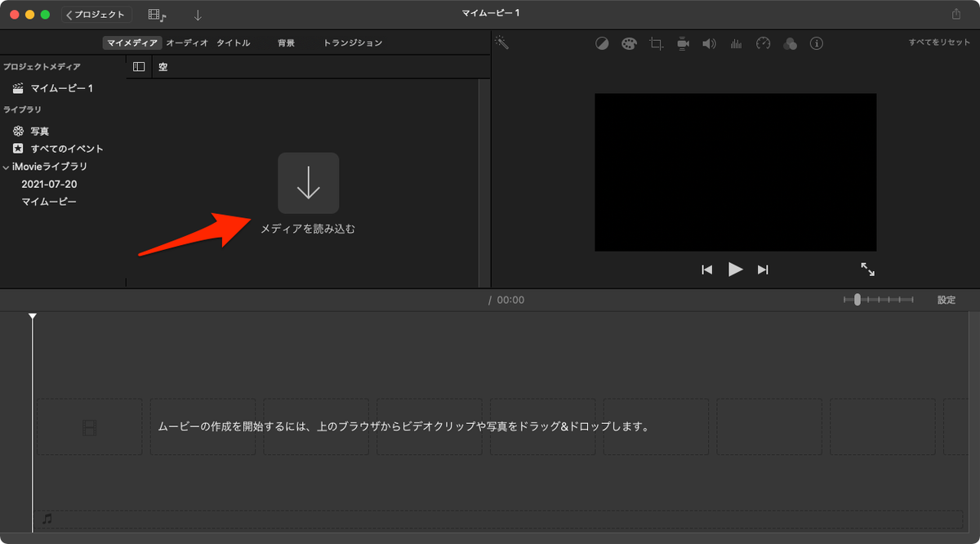Screen dimensions: 980x544
Task: Click the メディアを読み込む button
Action: 308,183
